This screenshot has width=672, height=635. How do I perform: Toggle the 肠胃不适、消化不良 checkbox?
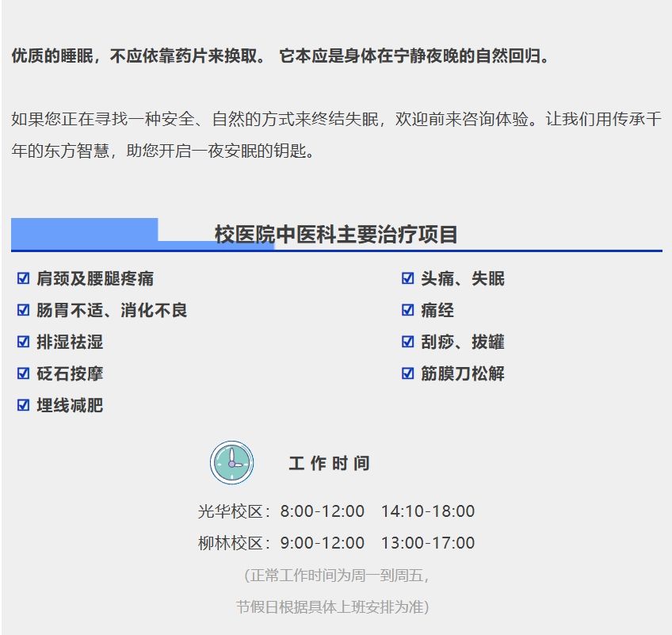tap(23, 310)
